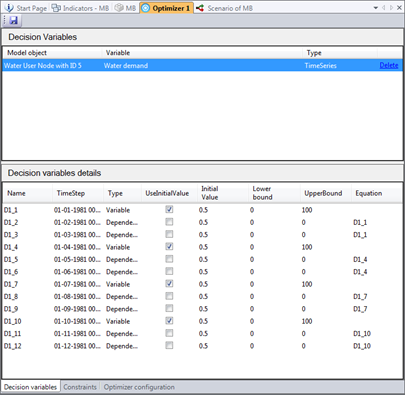
Task: Check UseInitialValue for D1_6
Action: point(169,271)
